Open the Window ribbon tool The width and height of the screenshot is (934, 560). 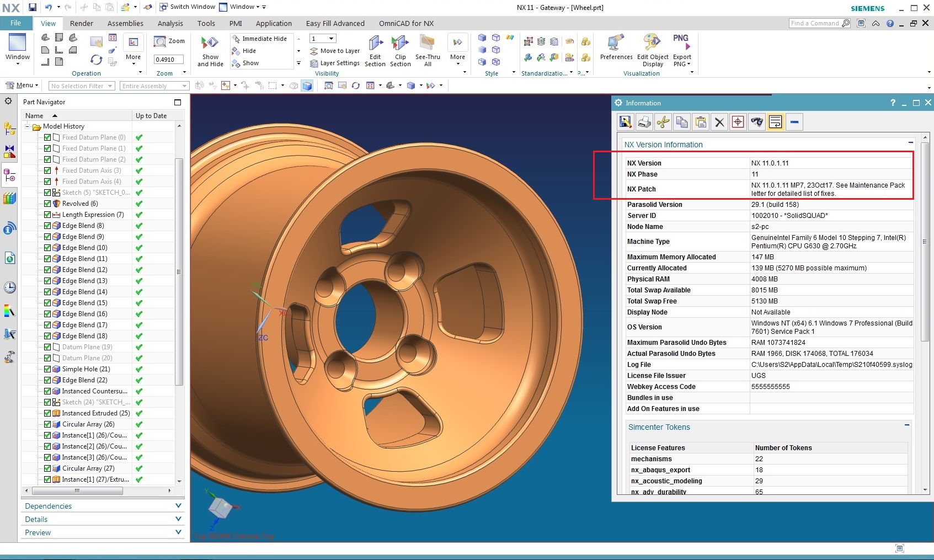point(18,49)
